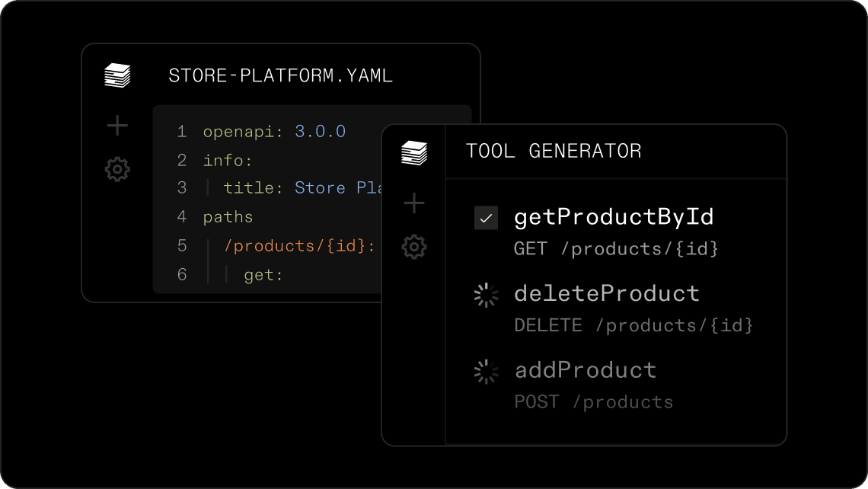Select the addProduct tool entry

586,370
